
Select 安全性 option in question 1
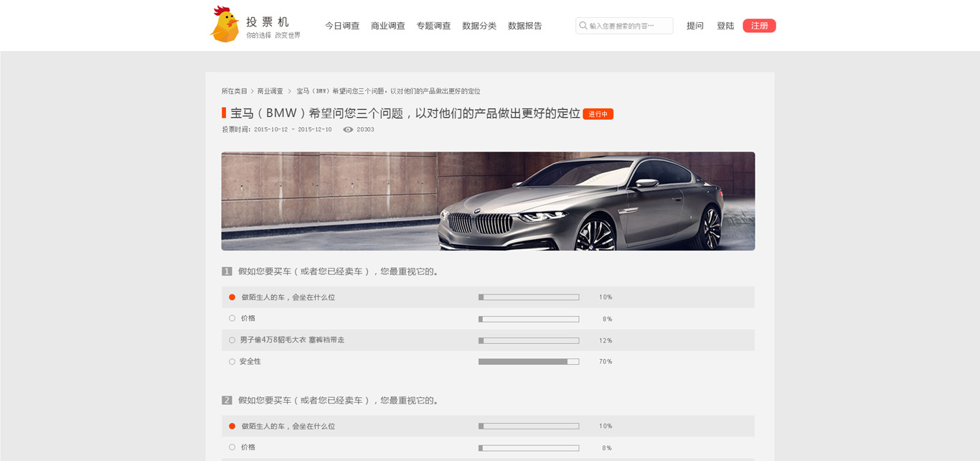coord(232,361)
